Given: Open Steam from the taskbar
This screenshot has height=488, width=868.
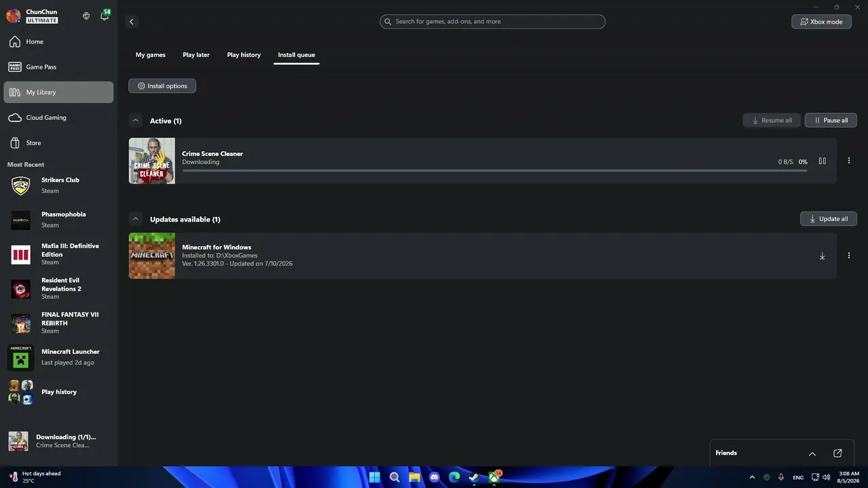Looking at the screenshot, I should click(474, 477).
